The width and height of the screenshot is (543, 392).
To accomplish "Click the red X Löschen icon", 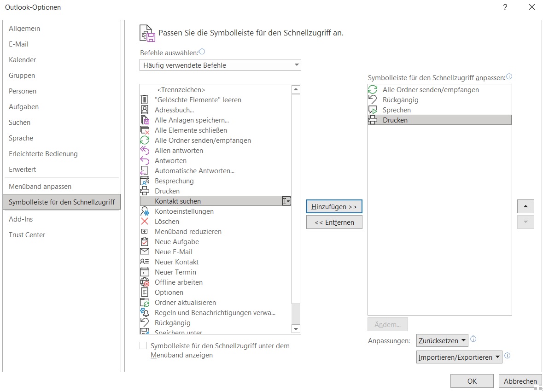I will tap(145, 221).
